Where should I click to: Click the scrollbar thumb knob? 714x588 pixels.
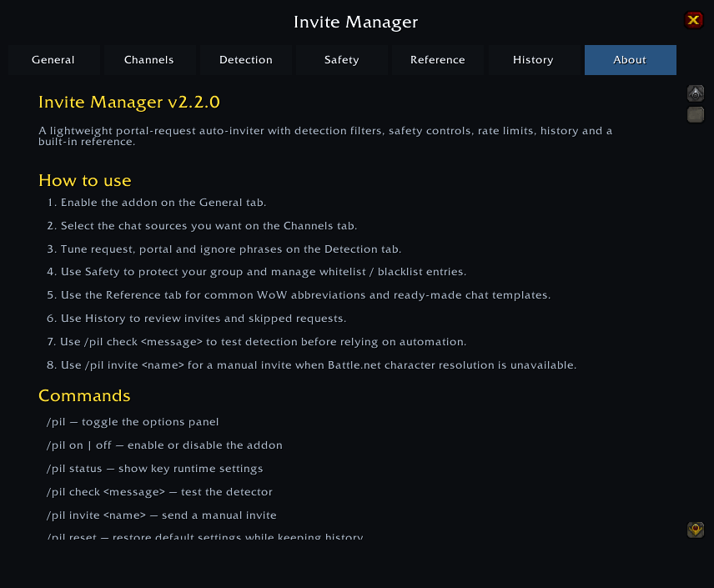(x=696, y=114)
